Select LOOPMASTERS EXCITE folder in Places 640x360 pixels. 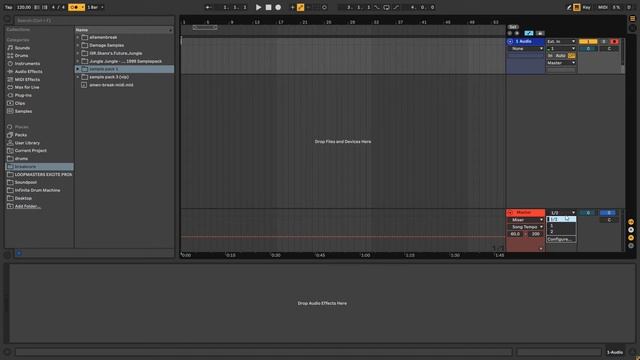click(x=43, y=174)
